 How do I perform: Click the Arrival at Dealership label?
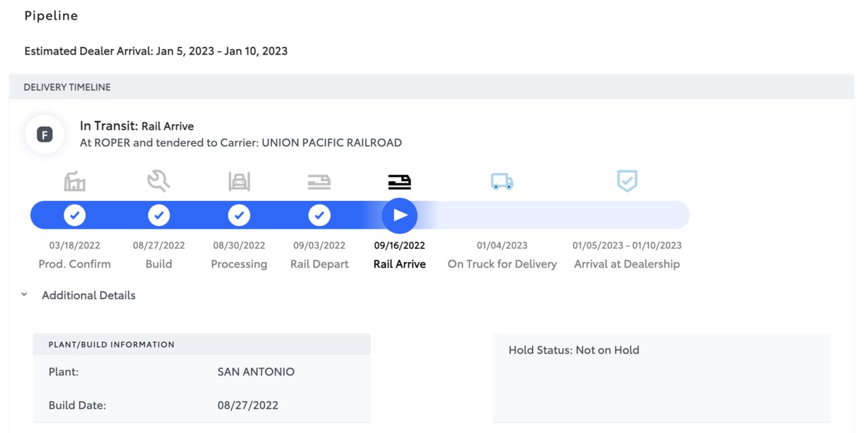(x=627, y=264)
